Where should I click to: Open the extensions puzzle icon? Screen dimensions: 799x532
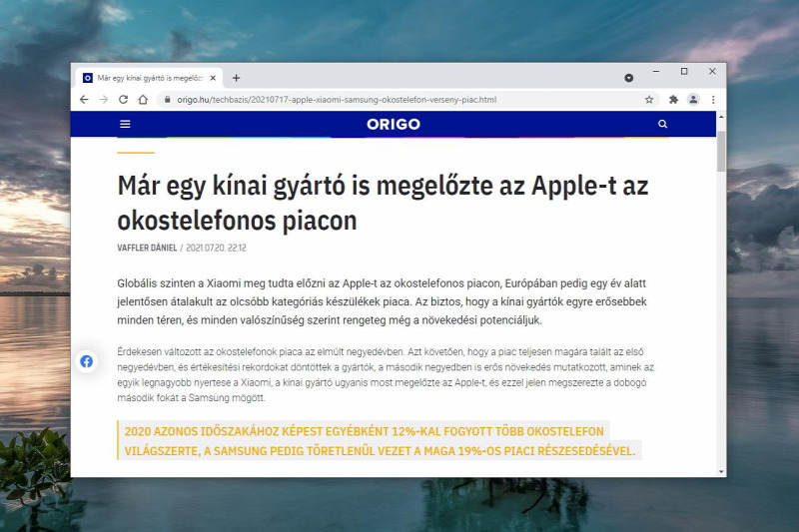coord(673,100)
